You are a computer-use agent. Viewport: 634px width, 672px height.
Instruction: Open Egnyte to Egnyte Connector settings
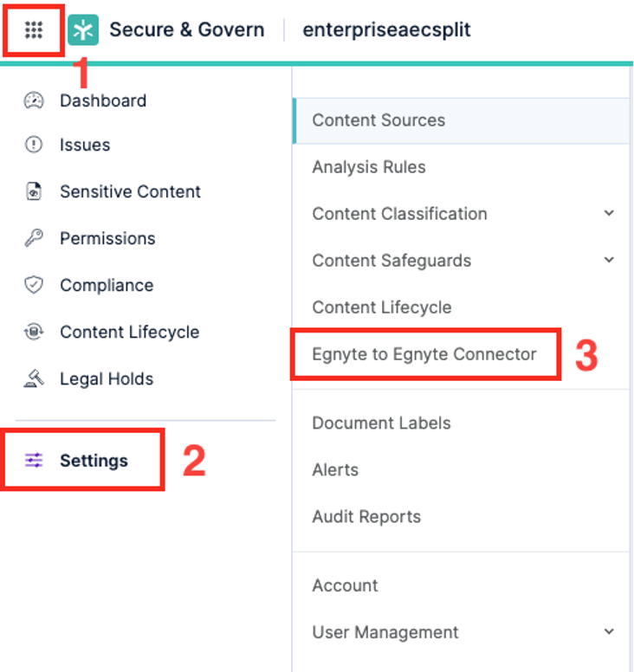click(424, 354)
